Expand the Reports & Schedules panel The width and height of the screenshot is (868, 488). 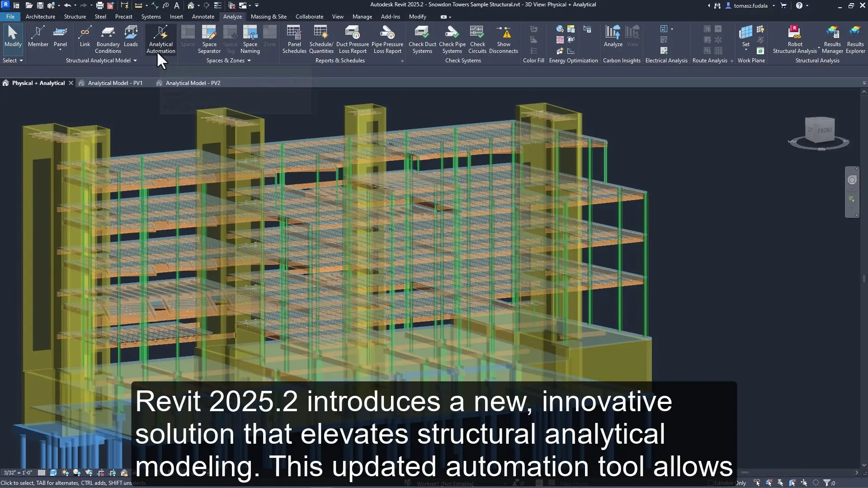point(402,61)
